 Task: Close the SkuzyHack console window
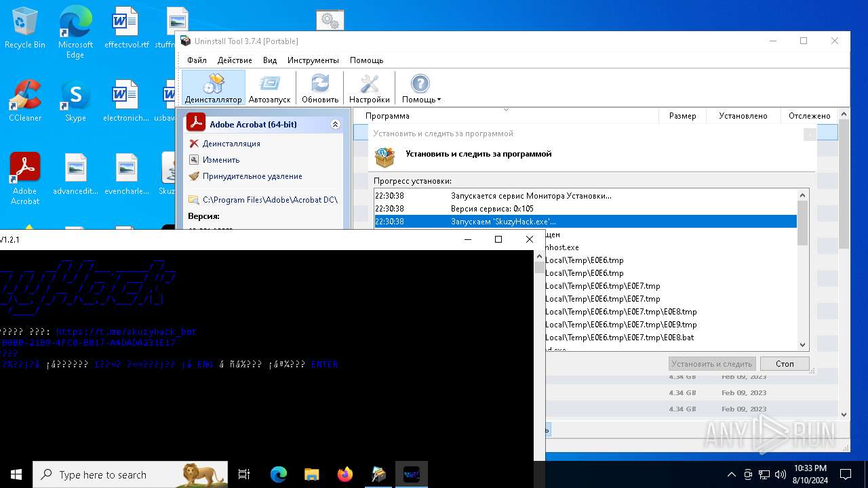click(x=530, y=239)
